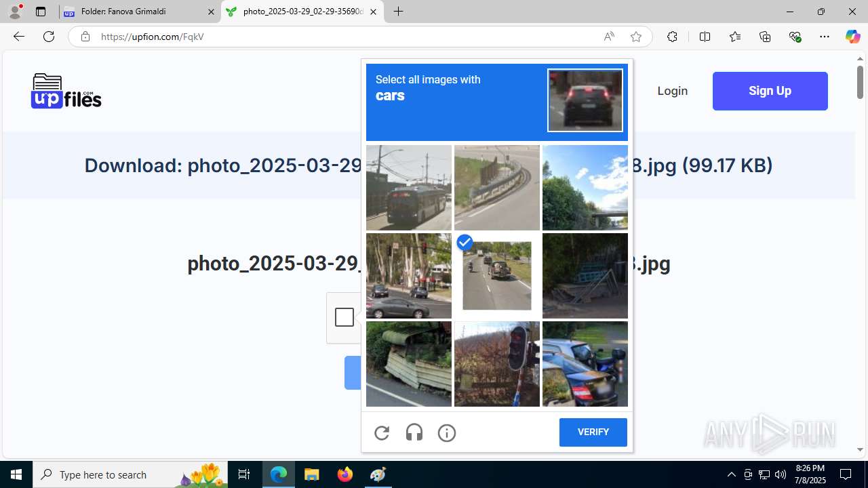This screenshot has width=868, height=488.
Task: Click the taskbar search box
Action: click(x=130, y=474)
